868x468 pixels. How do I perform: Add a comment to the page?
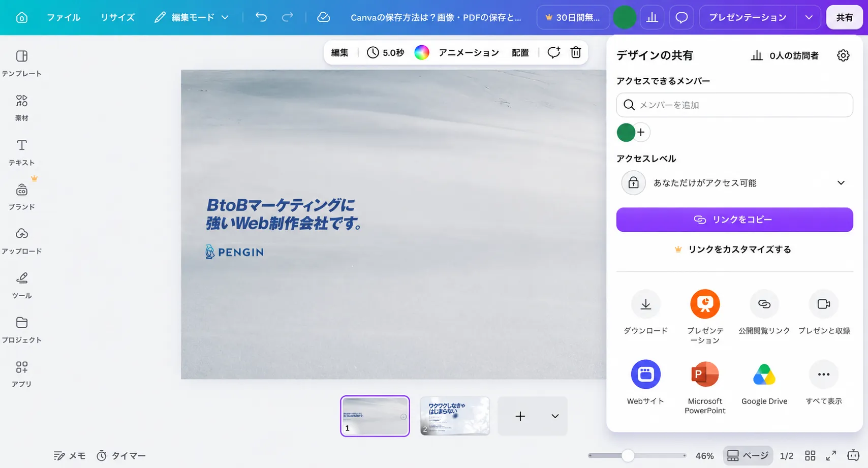tap(554, 52)
